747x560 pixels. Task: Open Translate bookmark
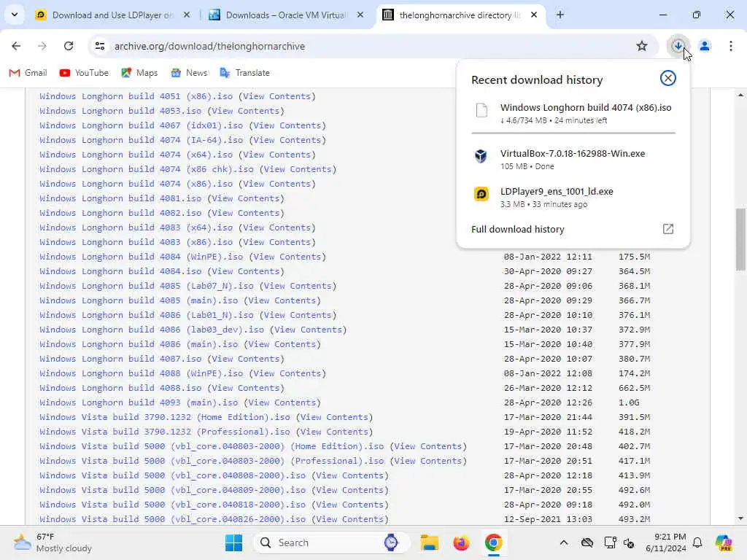click(245, 73)
